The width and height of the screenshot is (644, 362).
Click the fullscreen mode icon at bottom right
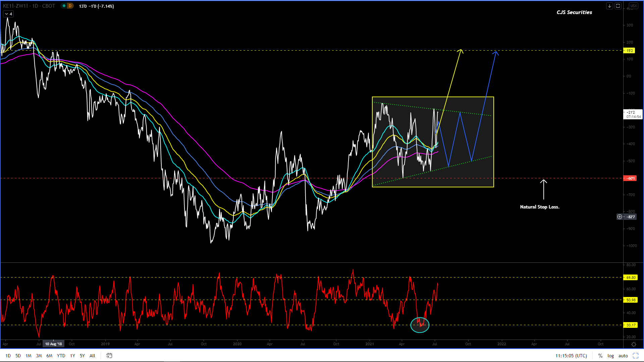click(x=636, y=356)
